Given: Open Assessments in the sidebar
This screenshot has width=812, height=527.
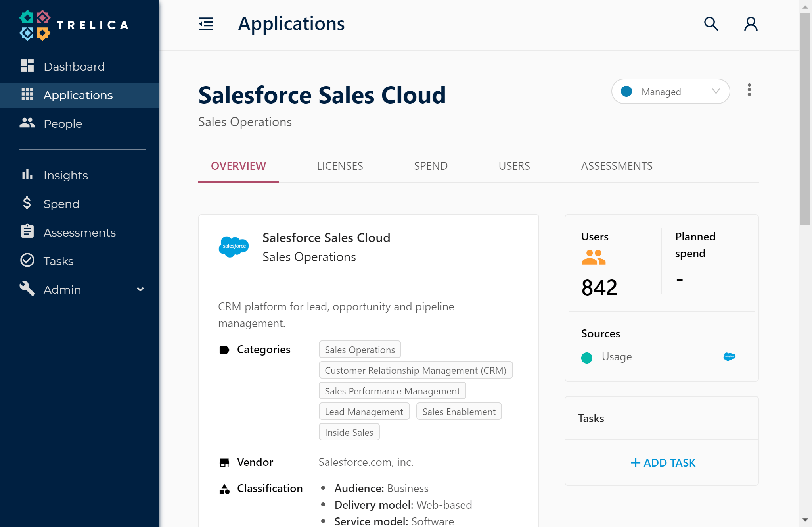Looking at the screenshot, I should 79,233.
